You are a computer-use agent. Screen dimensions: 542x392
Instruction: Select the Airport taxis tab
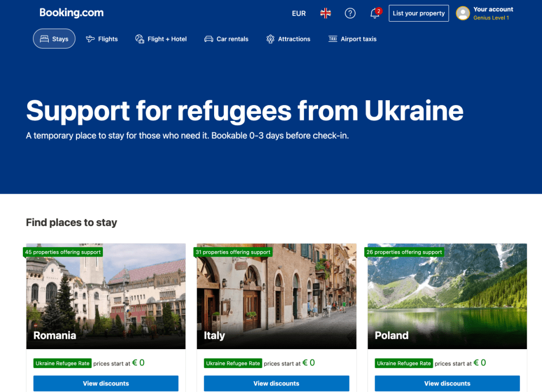pos(352,39)
